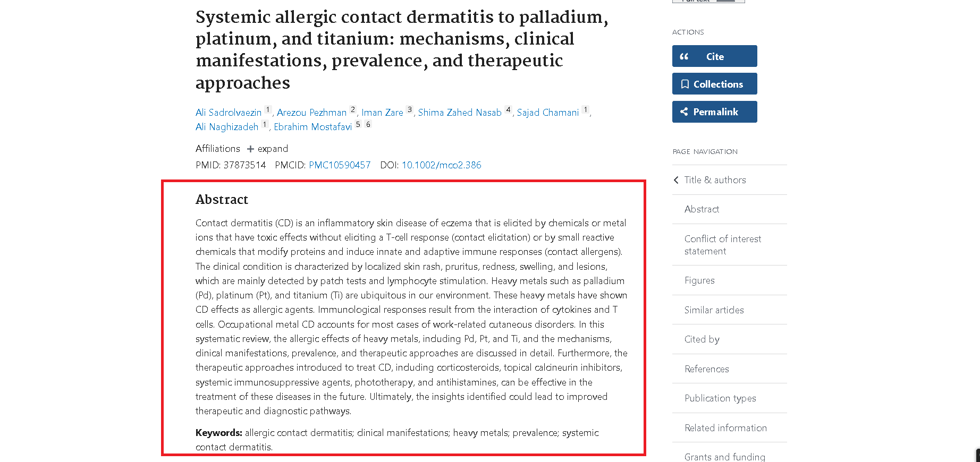980x462 pixels.
Task: View Similar articles
Action: pos(714,310)
